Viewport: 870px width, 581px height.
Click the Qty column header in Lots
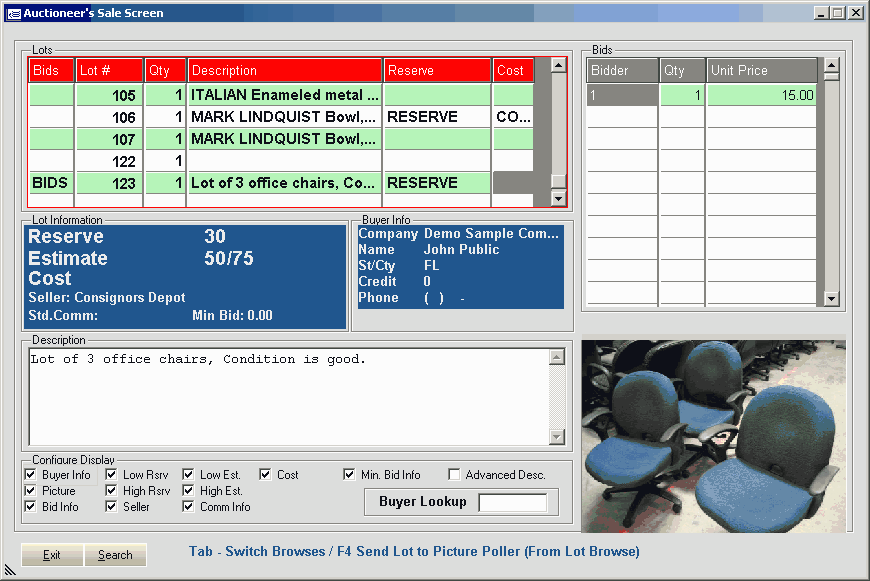165,70
